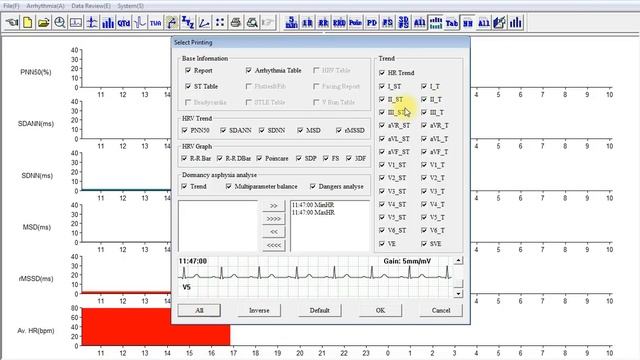Viewport: 640px width, 360px height.
Task: Click the edit notebook pencil toolbar icon
Action: [x=500, y=22]
